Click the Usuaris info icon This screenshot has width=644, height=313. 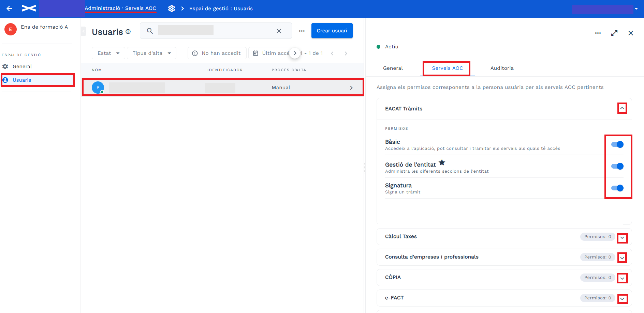(128, 32)
